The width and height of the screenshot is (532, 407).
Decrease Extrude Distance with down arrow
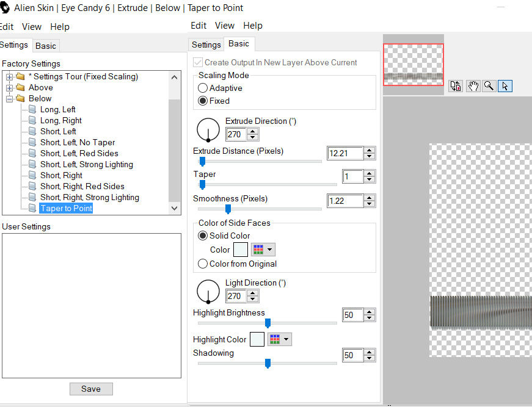coord(370,156)
